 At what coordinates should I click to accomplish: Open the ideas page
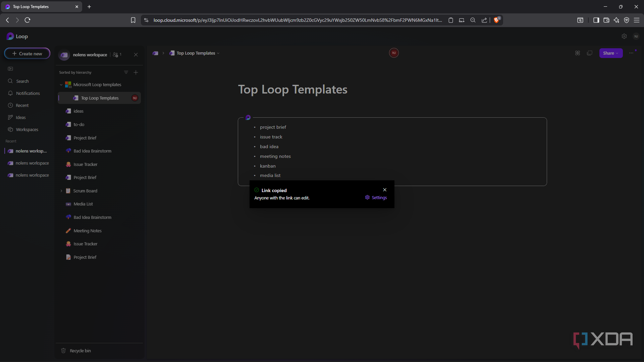[78, 111]
